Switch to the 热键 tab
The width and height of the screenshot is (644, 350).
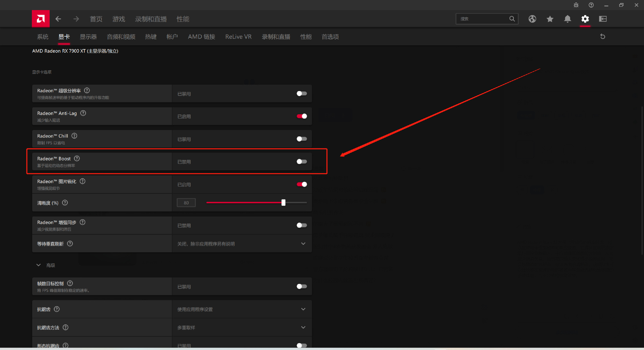tap(151, 37)
